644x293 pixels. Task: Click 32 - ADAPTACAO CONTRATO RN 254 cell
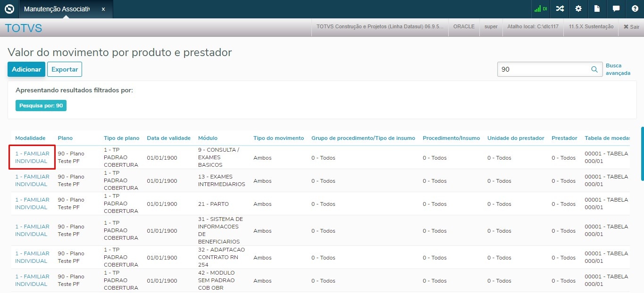point(222,257)
